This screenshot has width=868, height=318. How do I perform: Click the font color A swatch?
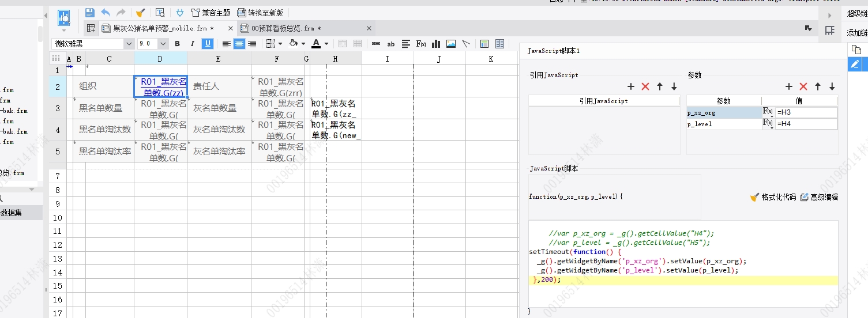pyautogui.click(x=316, y=44)
